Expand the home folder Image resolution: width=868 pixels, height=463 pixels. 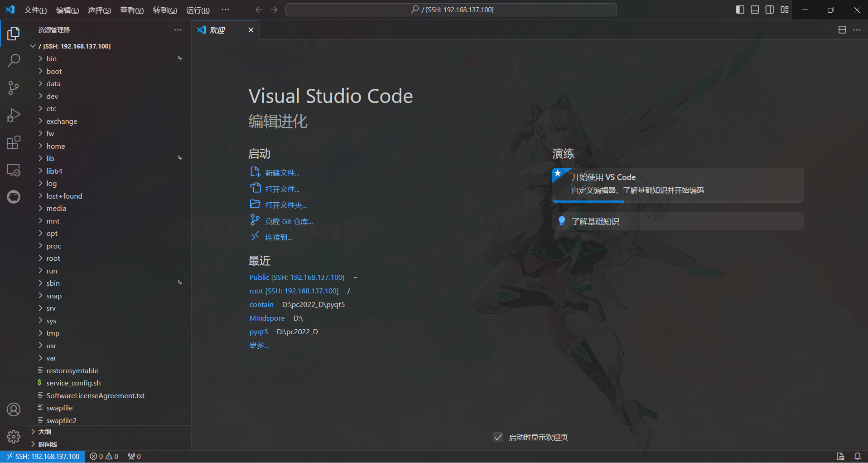point(110,146)
